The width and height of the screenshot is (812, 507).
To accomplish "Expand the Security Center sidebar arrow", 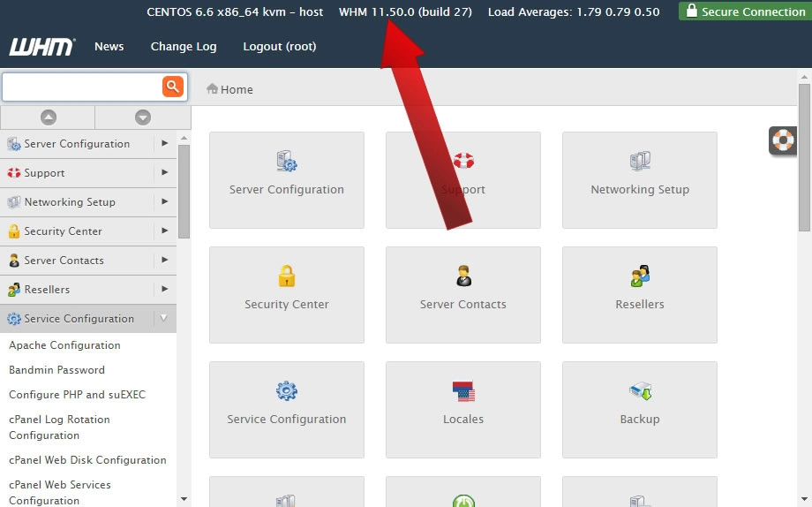I will pyautogui.click(x=165, y=231).
